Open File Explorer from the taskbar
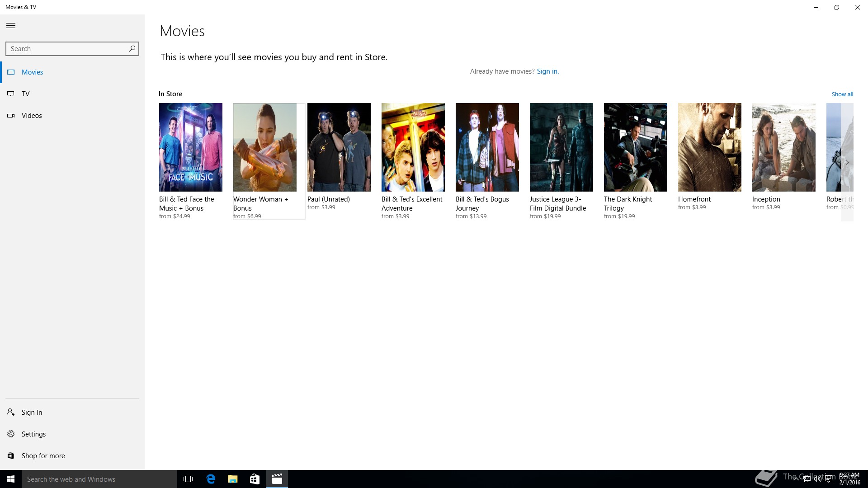The width and height of the screenshot is (868, 488). 232,479
